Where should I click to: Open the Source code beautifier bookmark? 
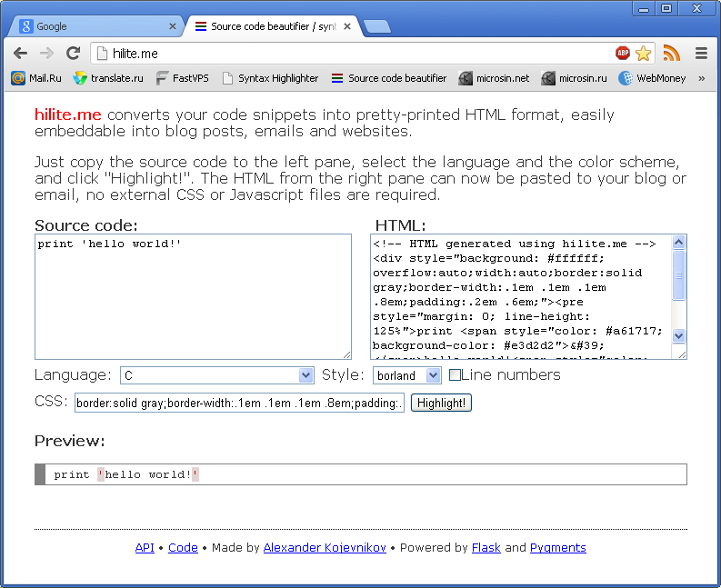pos(389,78)
